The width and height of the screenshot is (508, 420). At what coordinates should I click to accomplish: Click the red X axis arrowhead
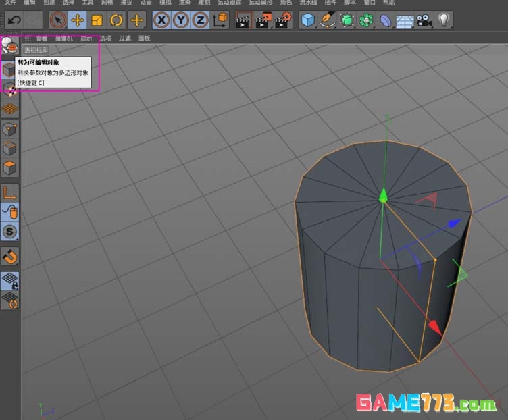click(435, 327)
